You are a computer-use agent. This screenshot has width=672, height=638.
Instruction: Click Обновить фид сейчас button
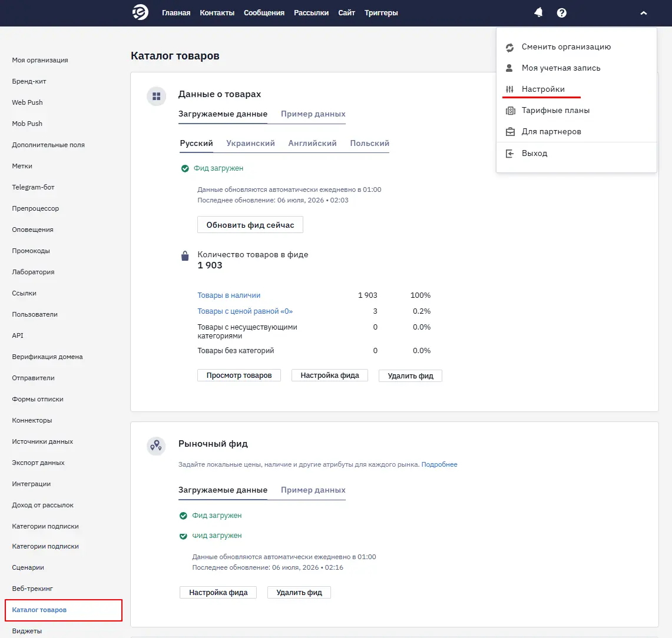250,225
